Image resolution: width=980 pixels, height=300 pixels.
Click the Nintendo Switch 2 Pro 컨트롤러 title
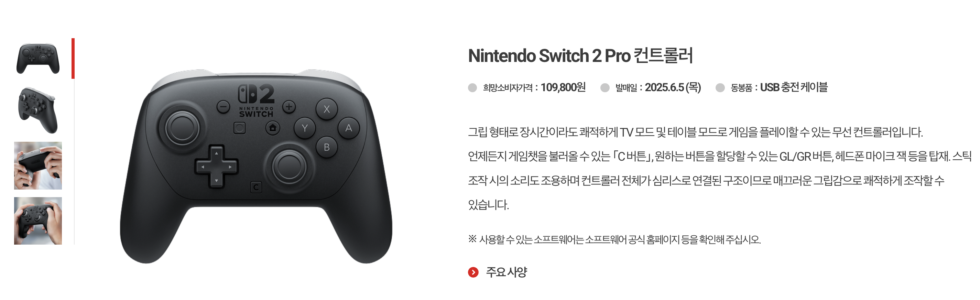[580, 56]
